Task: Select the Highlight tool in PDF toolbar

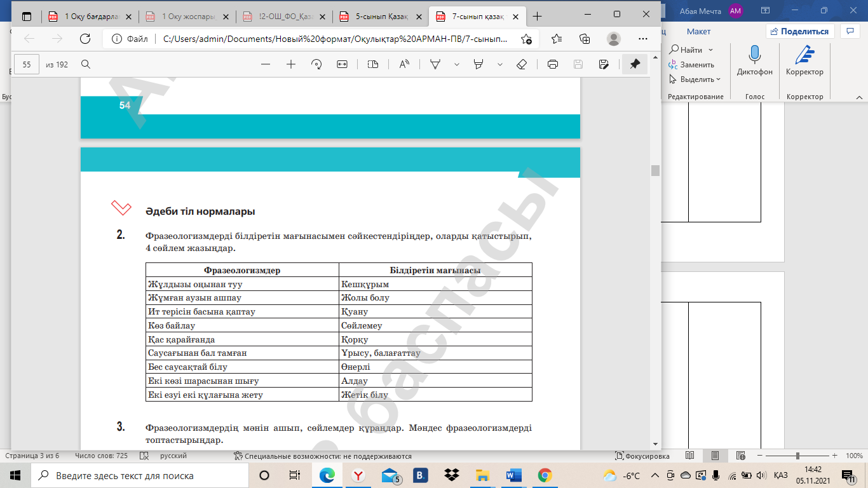Action: pyautogui.click(x=480, y=64)
